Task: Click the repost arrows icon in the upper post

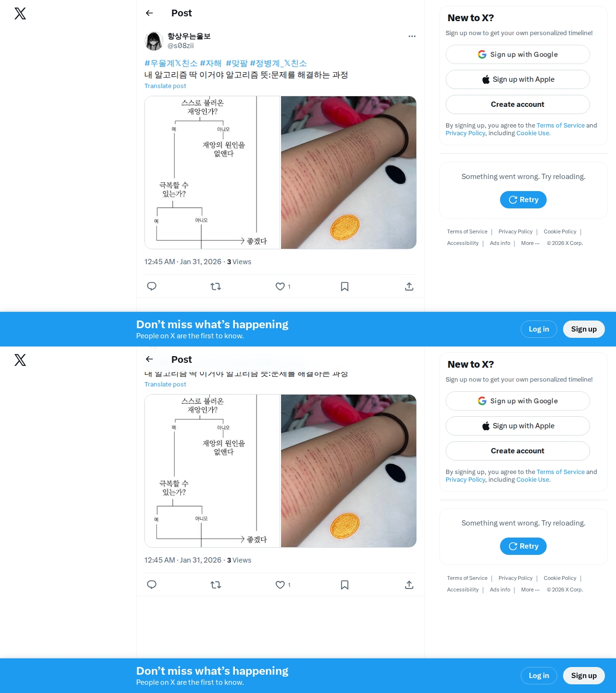Action: point(216,286)
